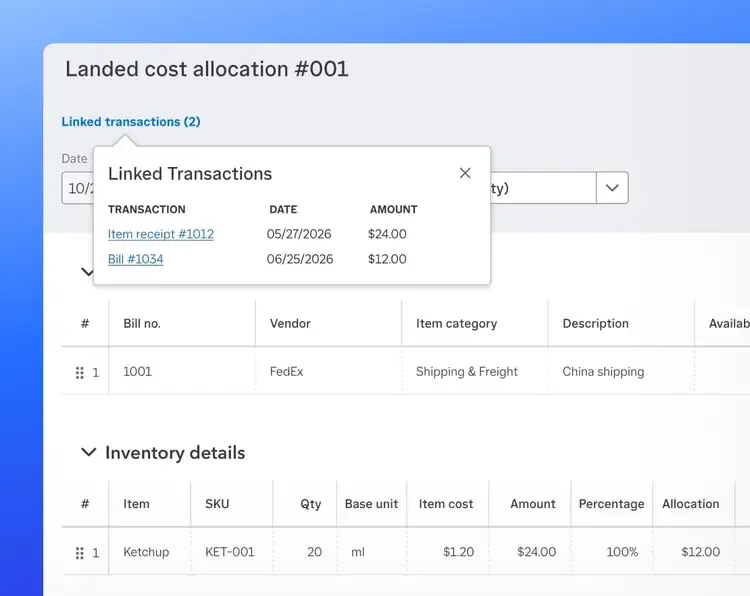750x596 pixels.
Task: Click the Base unit column header
Action: [x=371, y=504]
